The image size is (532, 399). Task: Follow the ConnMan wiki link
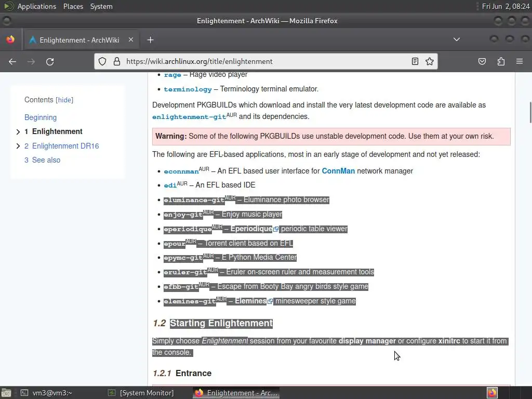pos(338,171)
